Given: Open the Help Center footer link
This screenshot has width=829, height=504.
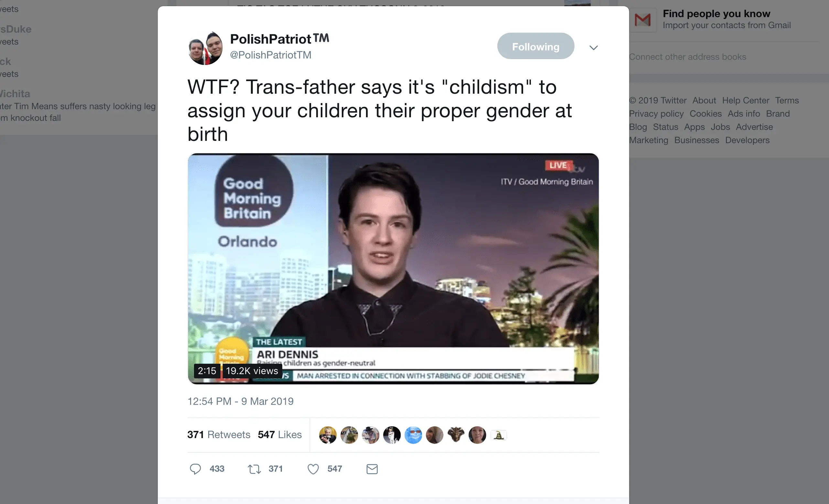Looking at the screenshot, I should point(746,100).
